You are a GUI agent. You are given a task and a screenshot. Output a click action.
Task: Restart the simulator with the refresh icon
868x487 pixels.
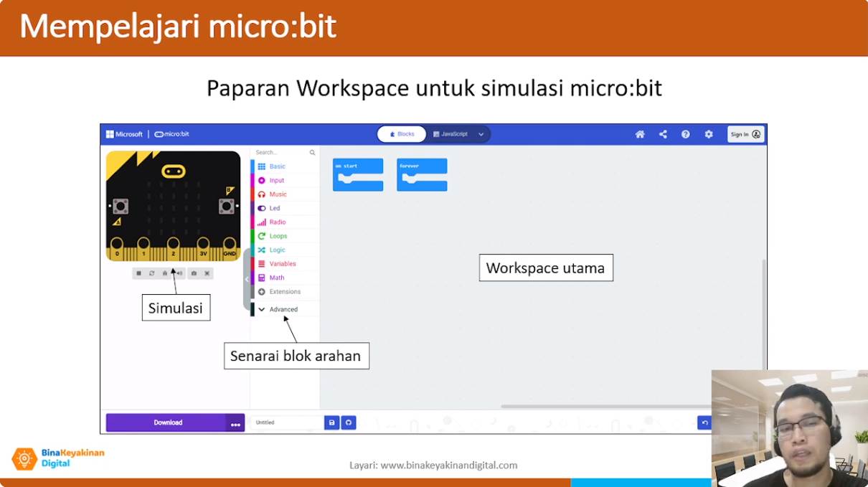click(x=151, y=273)
